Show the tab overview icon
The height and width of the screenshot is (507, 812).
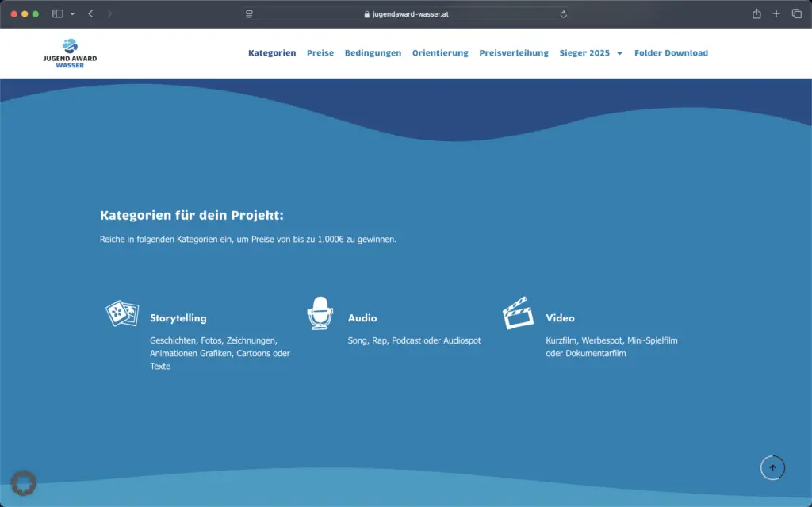pos(795,13)
